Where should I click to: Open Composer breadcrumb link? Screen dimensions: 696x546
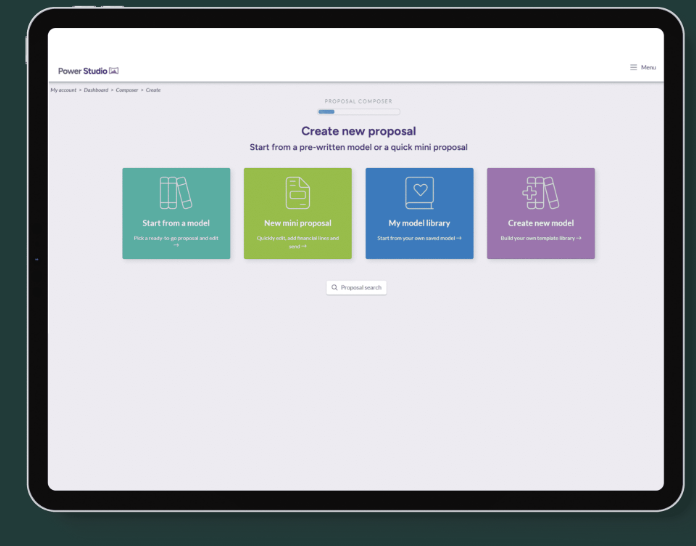tap(127, 90)
